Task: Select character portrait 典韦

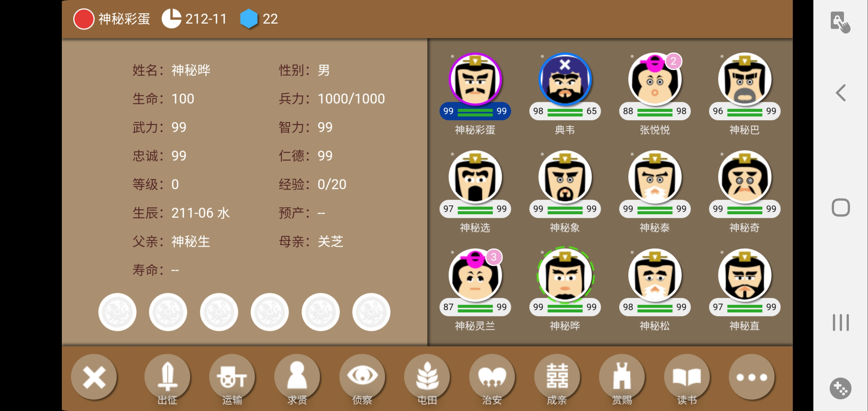Action: click(x=565, y=79)
